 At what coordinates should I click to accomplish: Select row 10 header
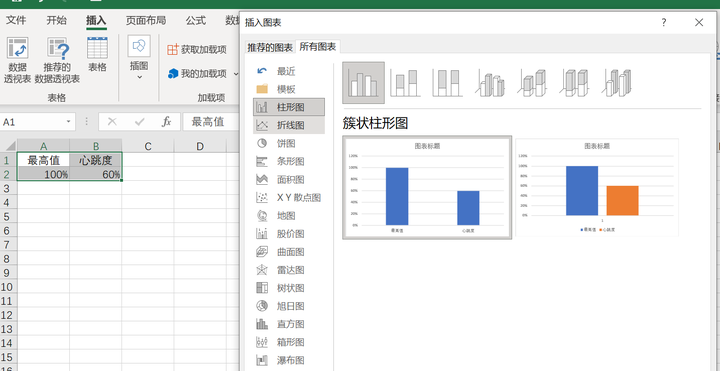pos(7,287)
